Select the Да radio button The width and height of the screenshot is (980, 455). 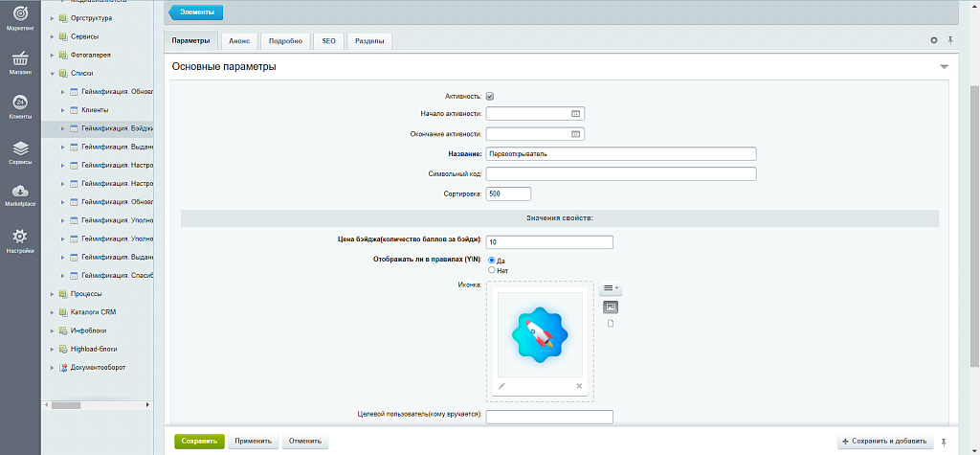(492, 261)
